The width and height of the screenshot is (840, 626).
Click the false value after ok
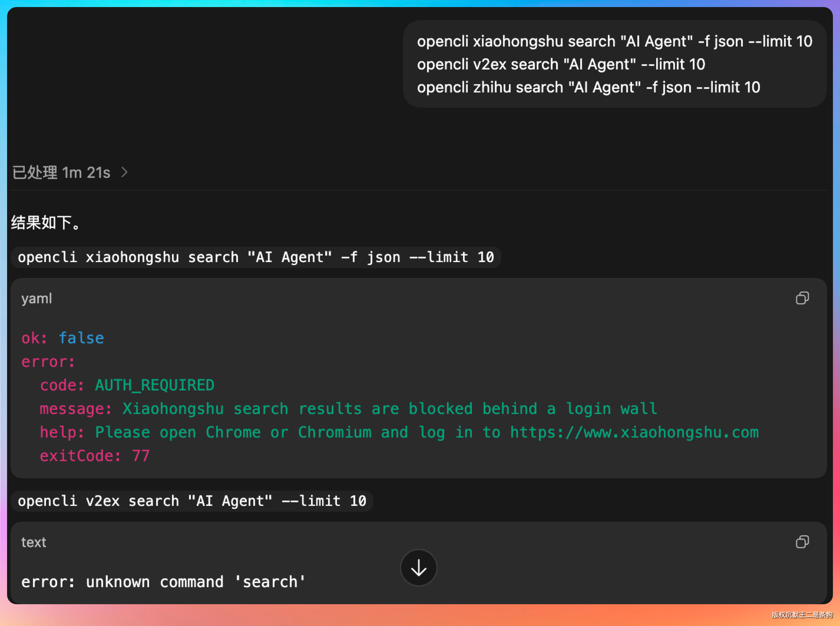click(81, 338)
